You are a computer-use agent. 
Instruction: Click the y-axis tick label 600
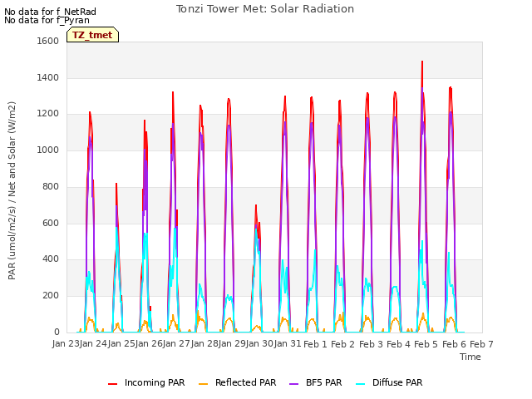(51, 224)
